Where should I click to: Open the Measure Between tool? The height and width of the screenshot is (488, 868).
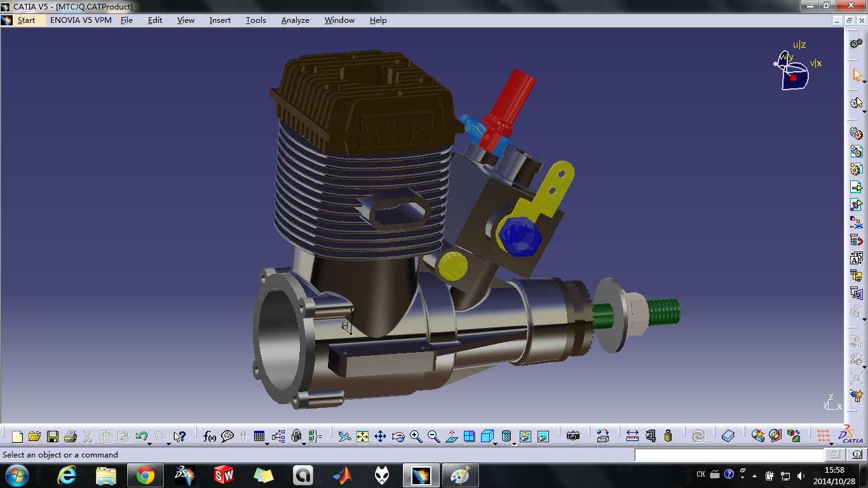[x=632, y=436]
